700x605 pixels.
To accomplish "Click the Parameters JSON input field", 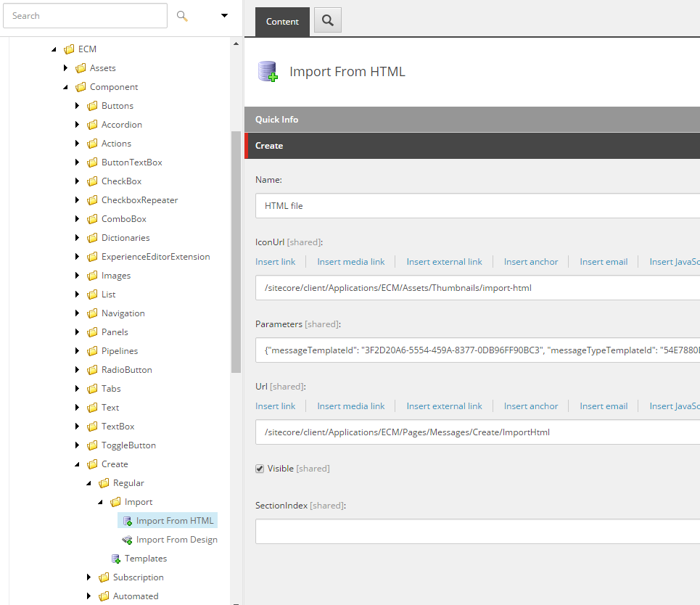I will (x=478, y=350).
